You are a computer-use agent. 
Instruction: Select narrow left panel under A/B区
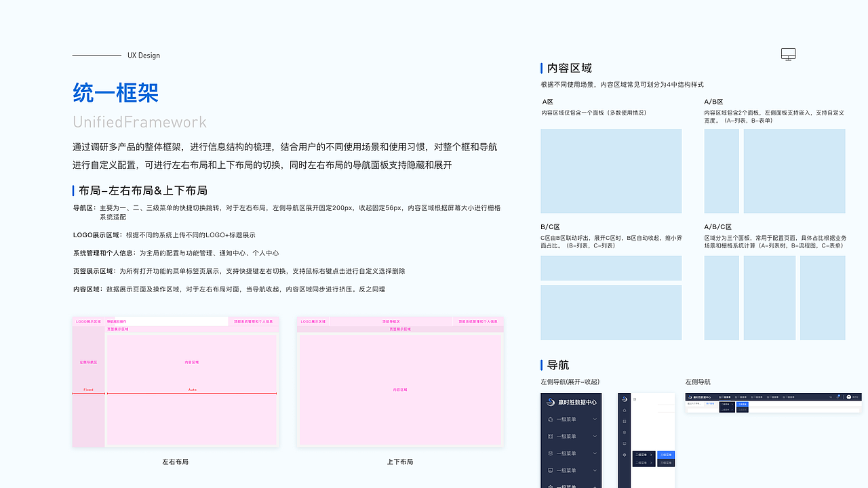pyautogui.click(x=722, y=171)
